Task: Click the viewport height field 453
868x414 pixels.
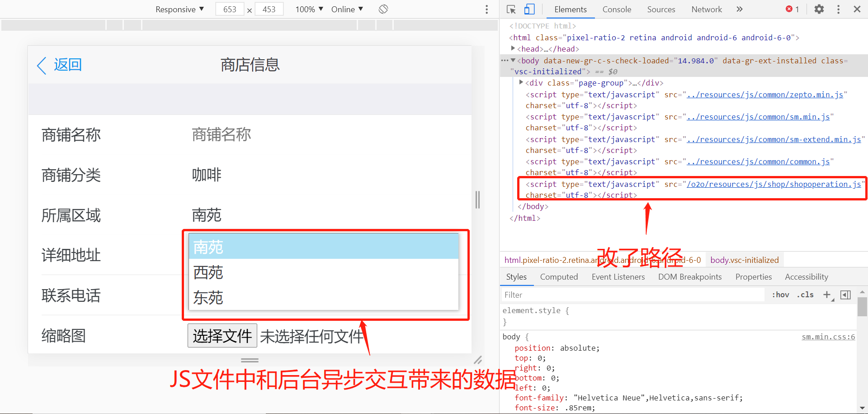Action: 269,9
